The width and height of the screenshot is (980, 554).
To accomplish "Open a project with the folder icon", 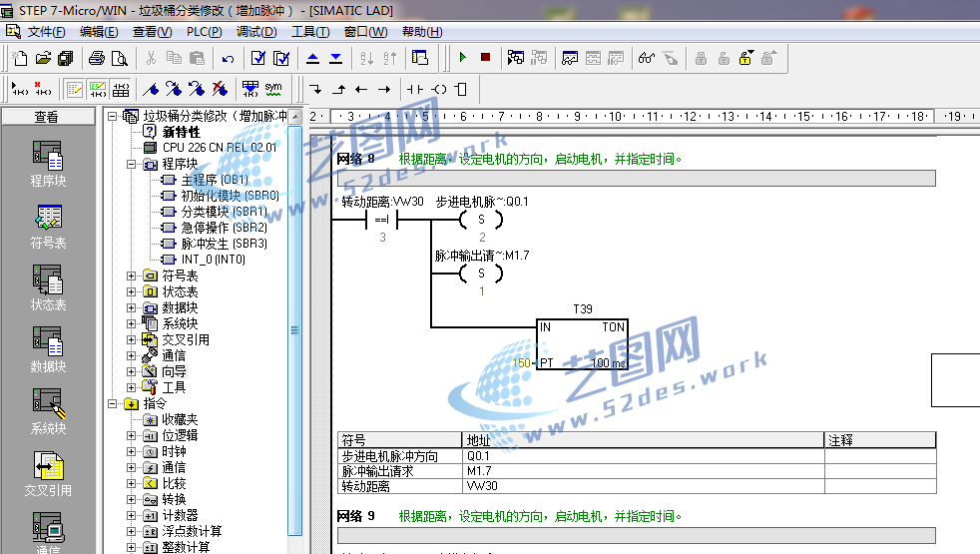I will (x=43, y=58).
